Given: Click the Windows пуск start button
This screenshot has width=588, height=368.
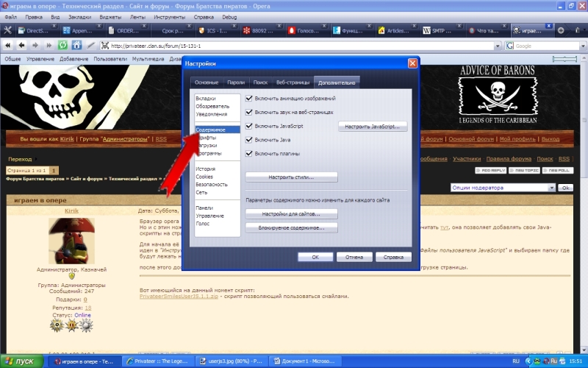Looking at the screenshot, I should point(22,361).
